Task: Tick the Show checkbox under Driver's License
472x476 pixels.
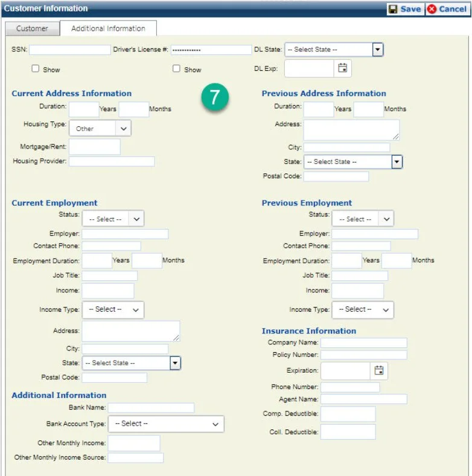Action: click(x=176, y=69)
